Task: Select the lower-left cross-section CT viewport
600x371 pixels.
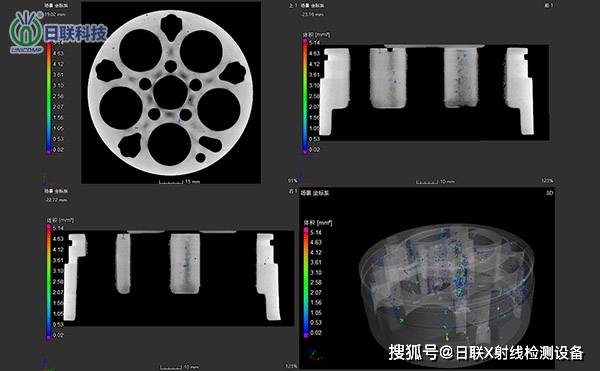Action: (x=179, y=278)
